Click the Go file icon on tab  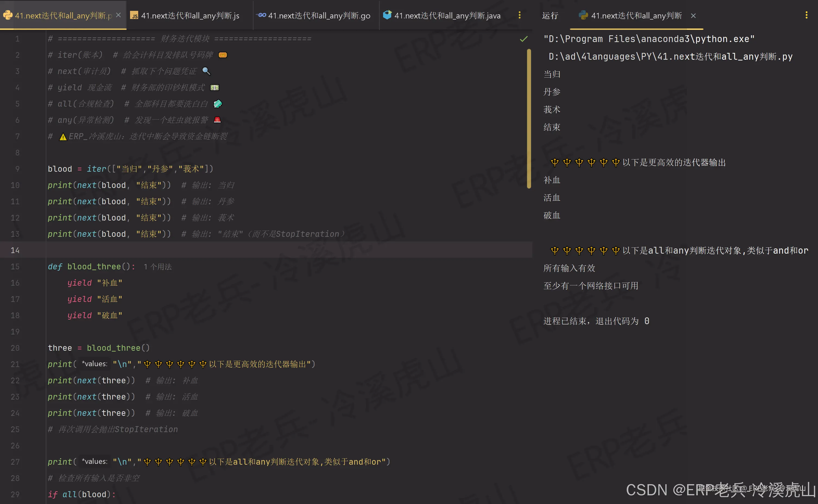pos(262,15)
